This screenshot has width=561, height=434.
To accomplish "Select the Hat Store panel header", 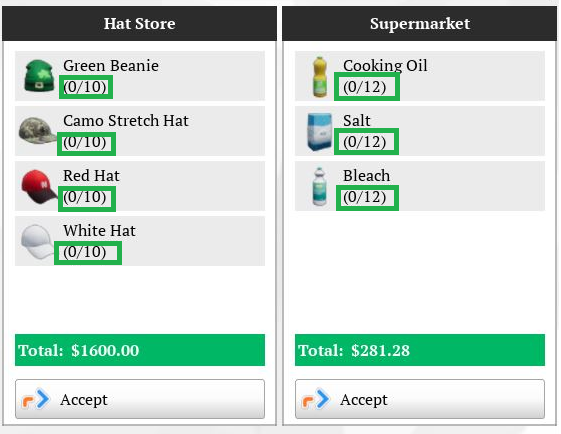I will 140,24.
